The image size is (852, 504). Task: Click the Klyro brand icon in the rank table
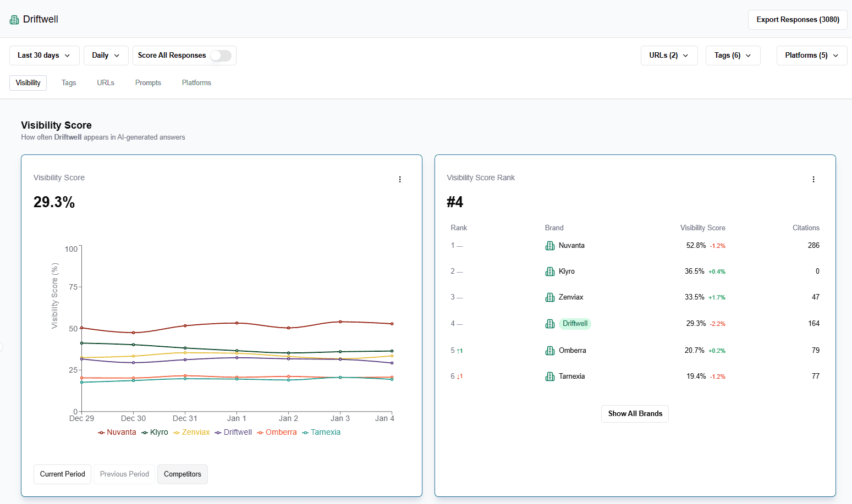(x=549, y=271)
